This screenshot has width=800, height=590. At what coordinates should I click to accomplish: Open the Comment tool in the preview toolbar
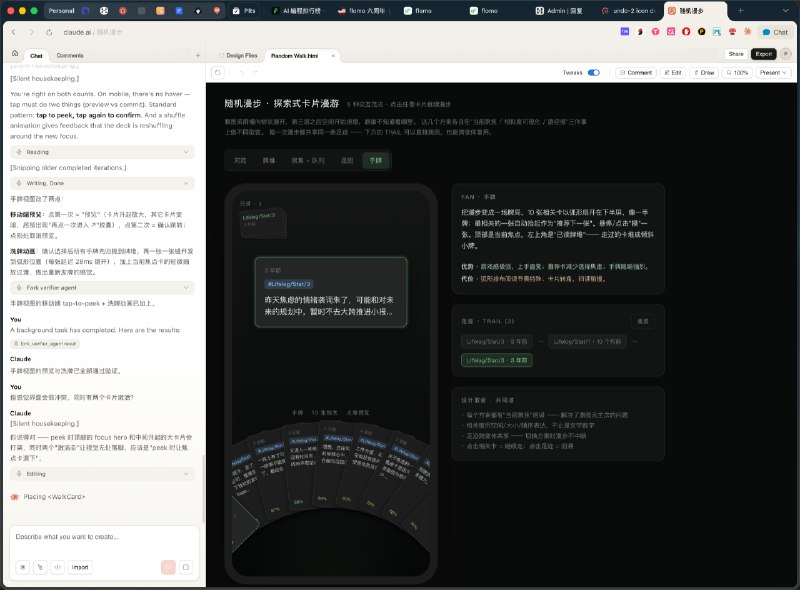[x=638, y=72]
